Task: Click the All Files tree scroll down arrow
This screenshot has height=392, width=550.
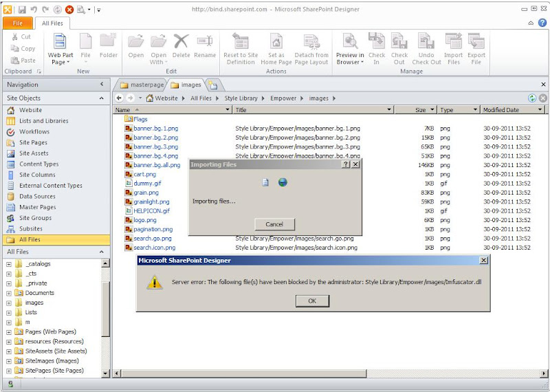Action: 106,373
